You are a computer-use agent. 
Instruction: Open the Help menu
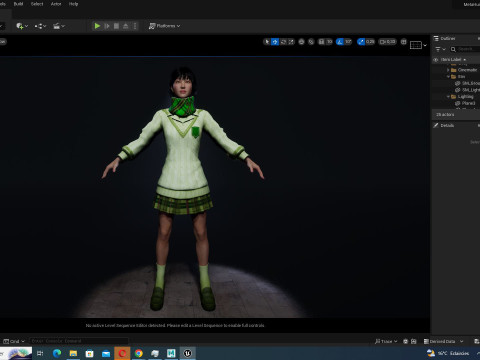coord(73,4)
